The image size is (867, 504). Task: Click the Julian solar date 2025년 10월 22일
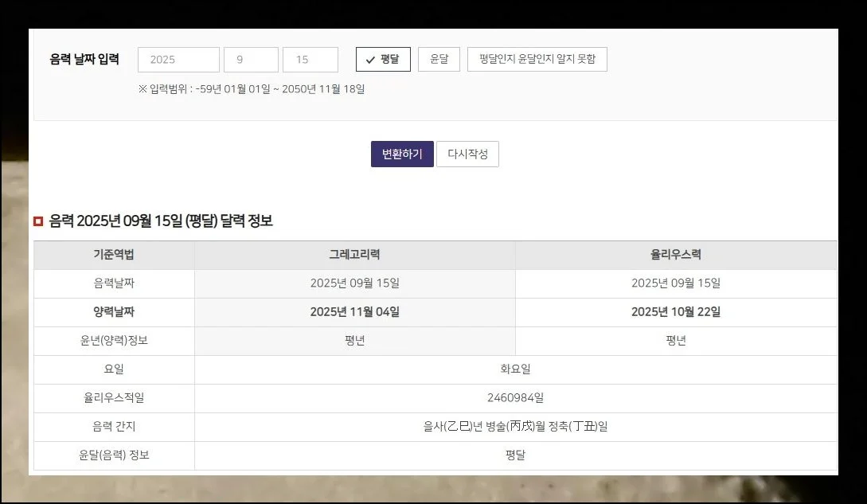click(x=677, y=312)
